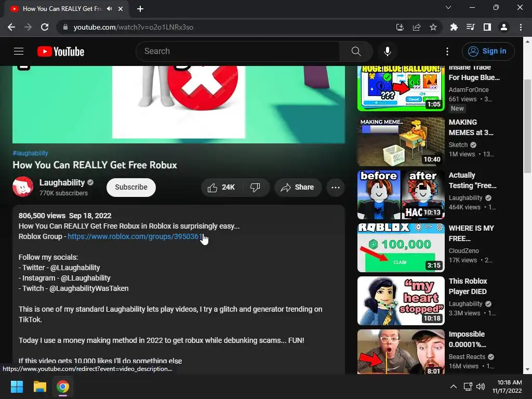Subscribe to Laughability

click(131, 187)
